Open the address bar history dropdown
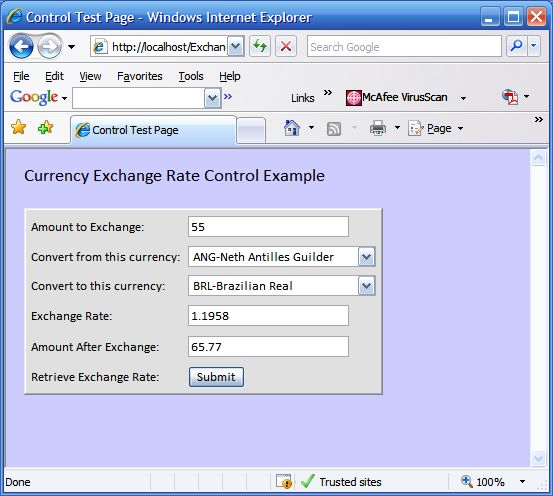Screen dimensions: 553x496 coord(236,46)
